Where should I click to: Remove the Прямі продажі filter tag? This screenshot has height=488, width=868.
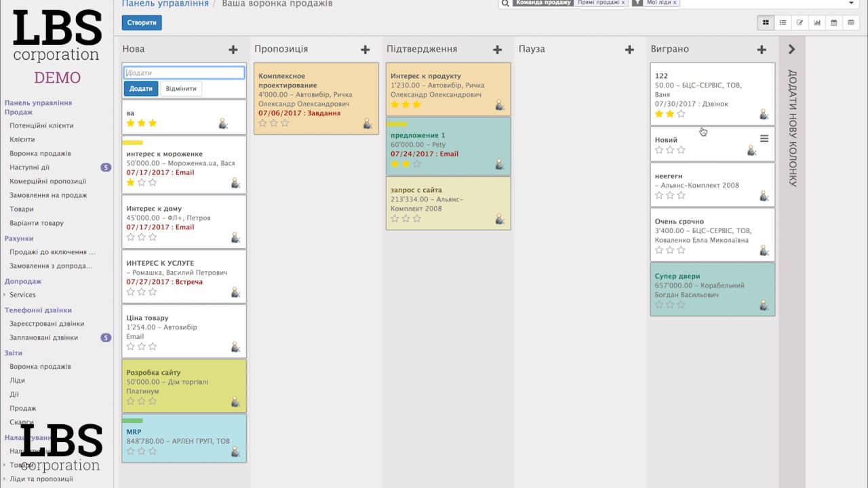click(623, 3)
